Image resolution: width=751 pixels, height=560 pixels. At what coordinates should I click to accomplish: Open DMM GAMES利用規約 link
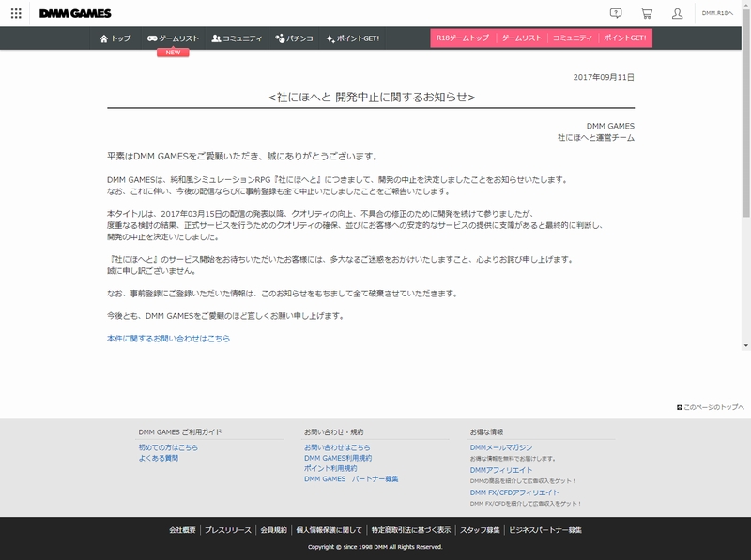click(x=338, y=458)
